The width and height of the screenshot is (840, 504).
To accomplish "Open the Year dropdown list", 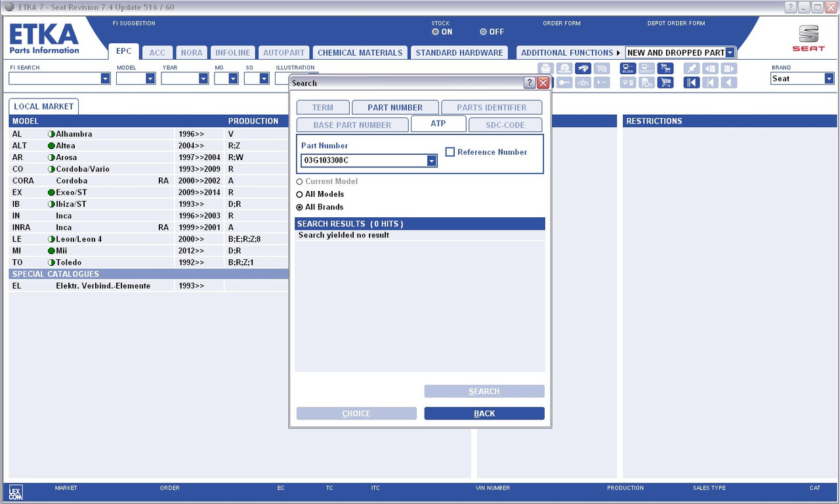I will point(203,78).
